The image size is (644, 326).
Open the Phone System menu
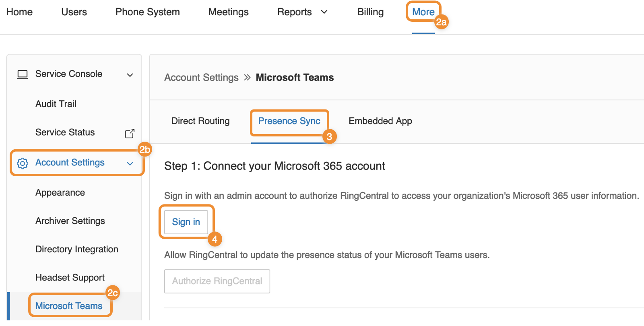click(148, 12)
